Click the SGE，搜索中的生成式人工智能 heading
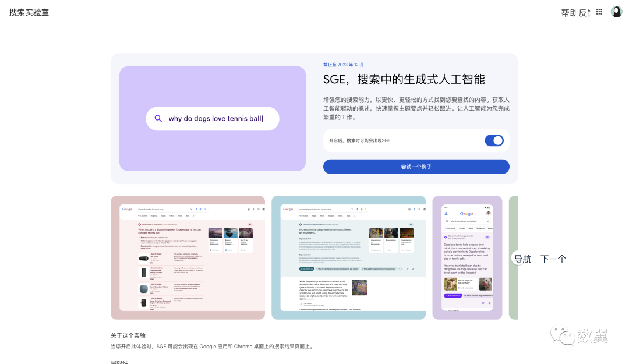Viewport: 629px width, 364px height. click(x=404, y=79)
